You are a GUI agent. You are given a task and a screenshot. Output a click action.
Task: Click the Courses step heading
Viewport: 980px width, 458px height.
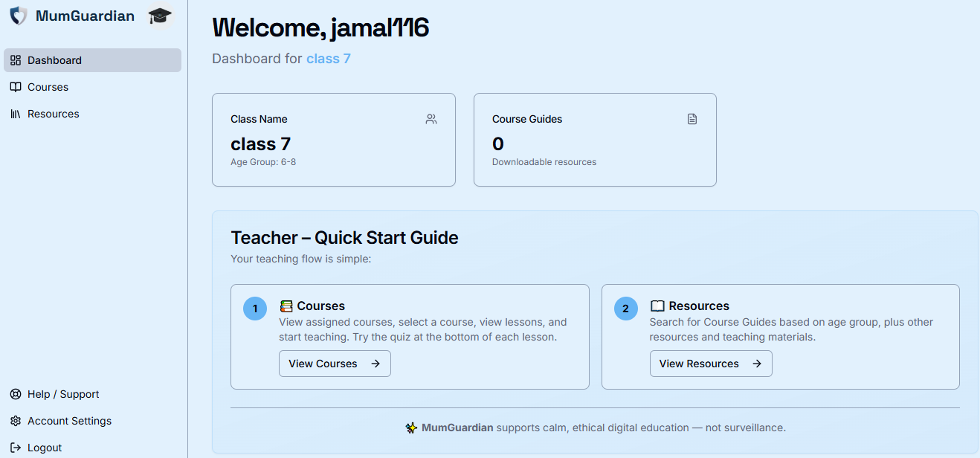point(321,306)
